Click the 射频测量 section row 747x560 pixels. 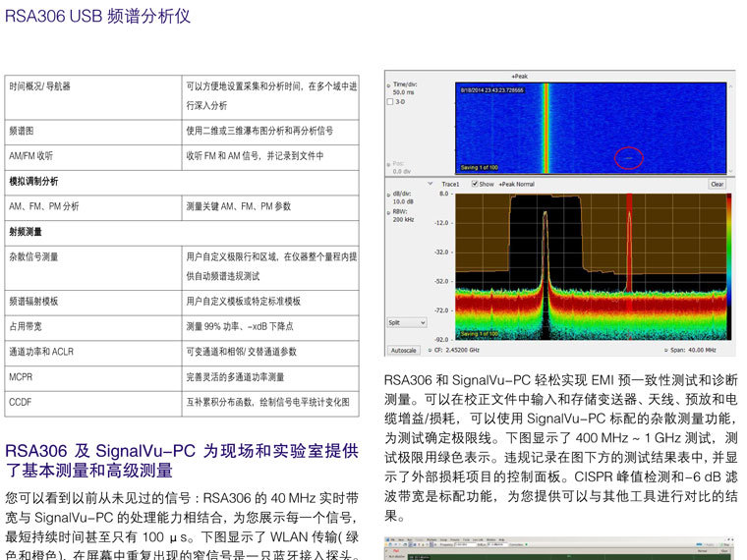tap(182, 234)
